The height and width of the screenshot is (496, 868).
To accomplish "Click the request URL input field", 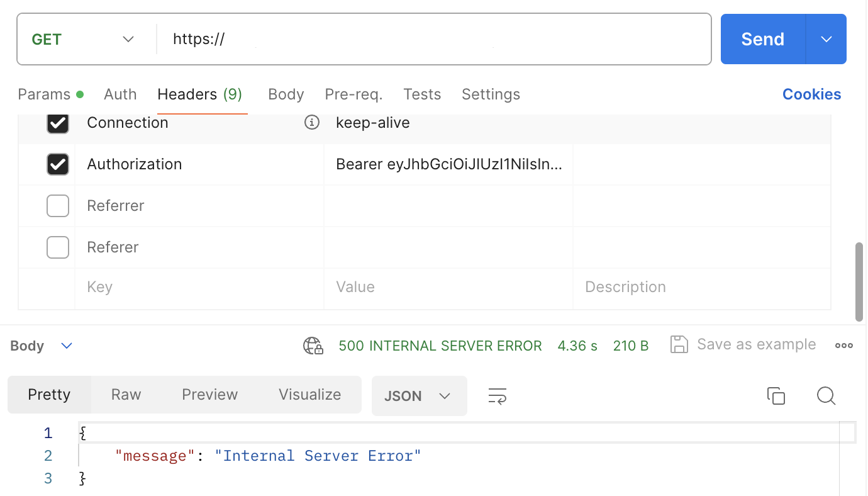I will pyautogui.click(x=433, y=39).
